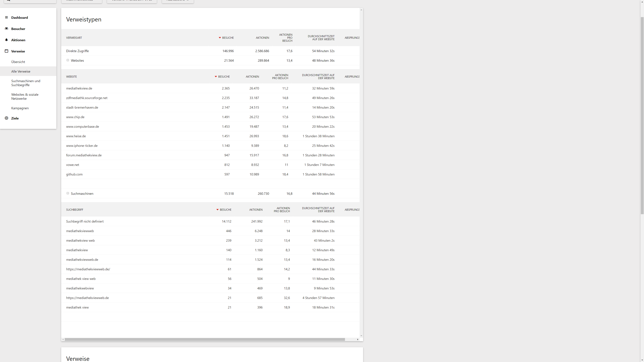This screenshot has width=644, height=362.
Task: Click red sort arrow in Website table
Action: click(216, 77)
